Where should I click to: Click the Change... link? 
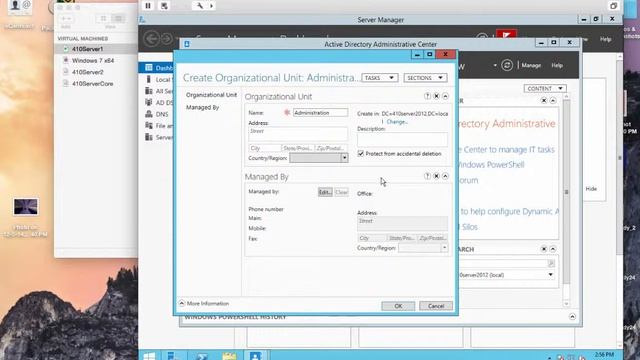397,122
